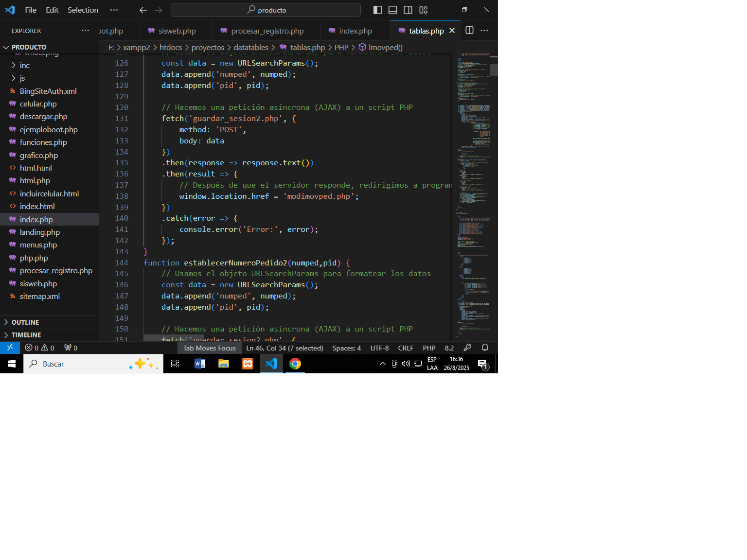Open Explorer views and more actions
The image size is (747, 560).
pos(85,30)
